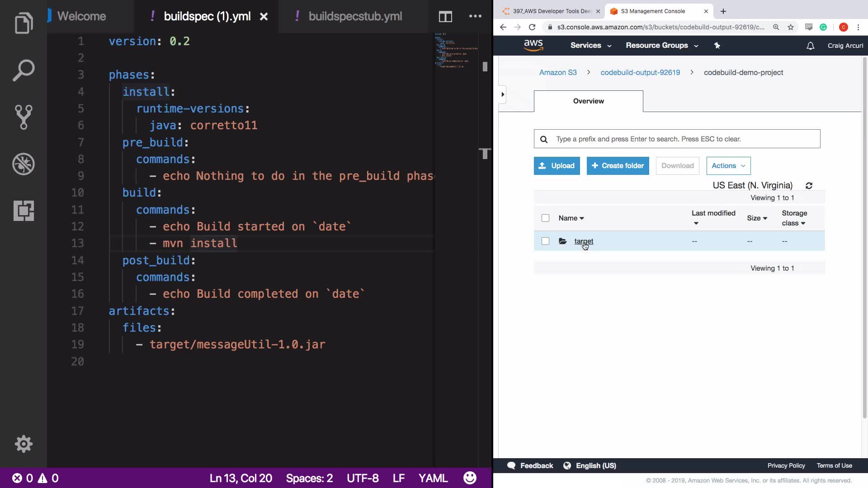Expand the S3 side navigation arrow

(x=503, y=94)
